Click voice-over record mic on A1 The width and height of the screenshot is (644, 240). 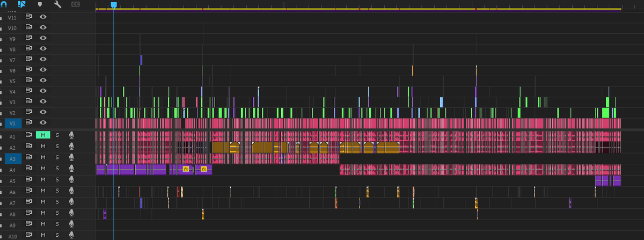(71, 135)
